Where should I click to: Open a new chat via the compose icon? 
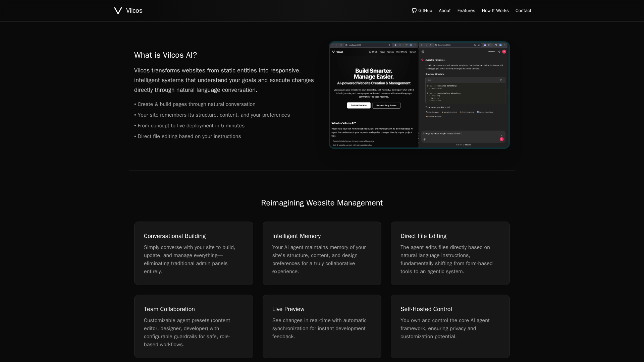click(423, 52)
